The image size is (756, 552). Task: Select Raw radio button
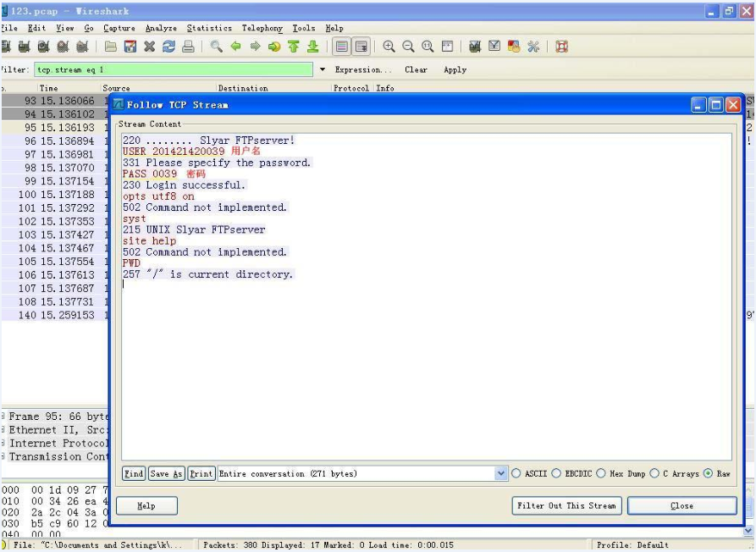(708, 473)
